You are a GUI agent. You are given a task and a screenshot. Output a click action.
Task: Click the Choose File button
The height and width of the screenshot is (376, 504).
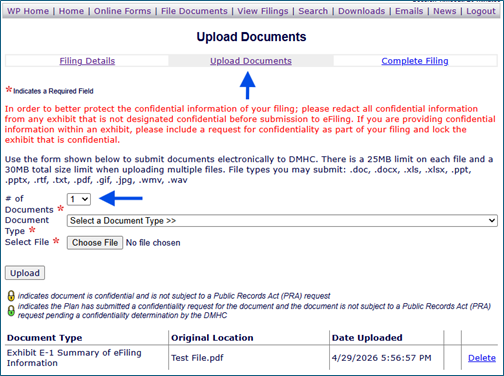(x=95, y=243)
